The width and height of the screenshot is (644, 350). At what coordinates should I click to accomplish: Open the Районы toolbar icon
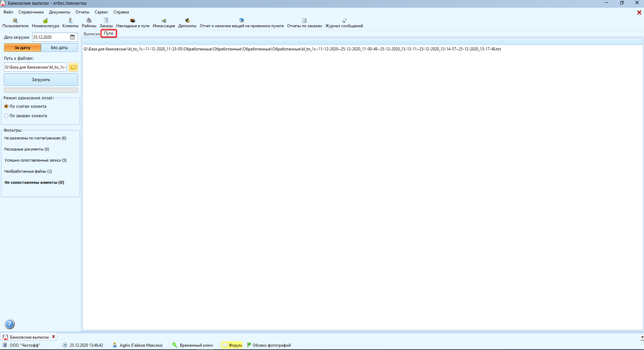(x=89, y=23)
